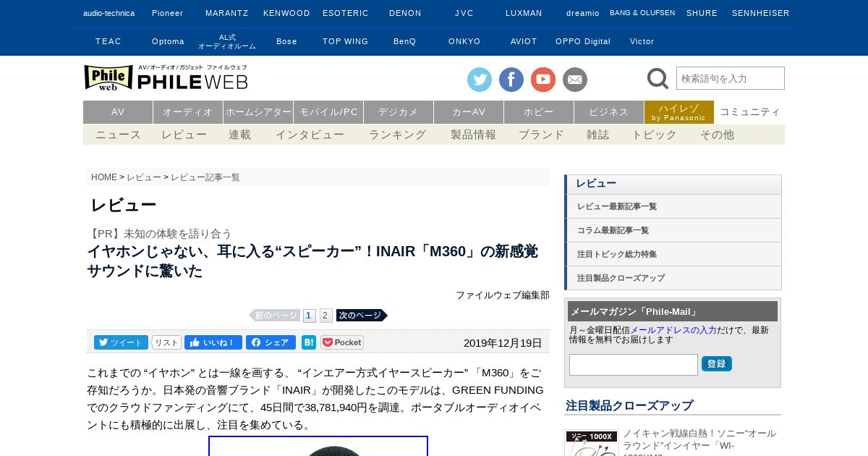
Task: Click the リスト button
Action: (x=166, y=342)
